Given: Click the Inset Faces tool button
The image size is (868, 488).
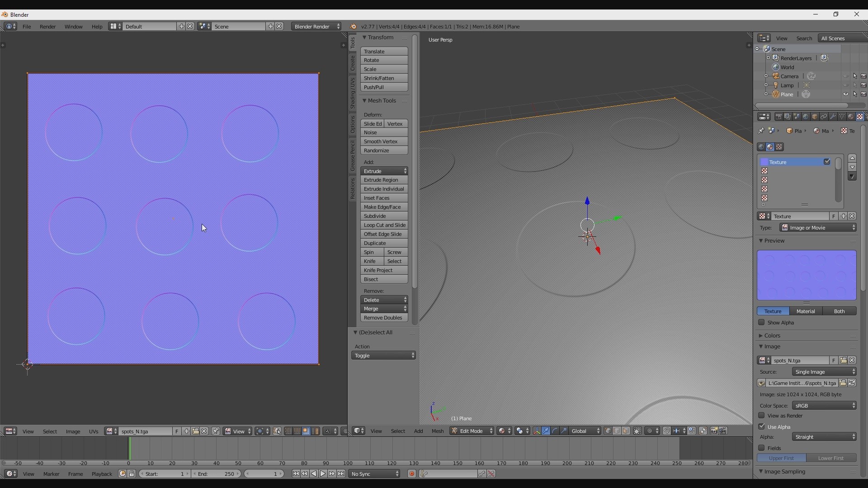Looking at the screenshot, I should tap(384, 198).
